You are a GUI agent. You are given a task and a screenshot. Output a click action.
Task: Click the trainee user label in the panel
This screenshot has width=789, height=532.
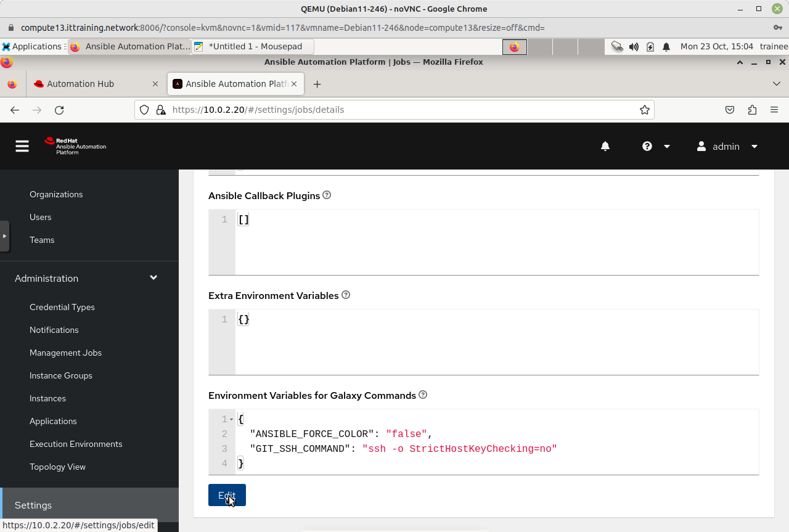point(774,46)
